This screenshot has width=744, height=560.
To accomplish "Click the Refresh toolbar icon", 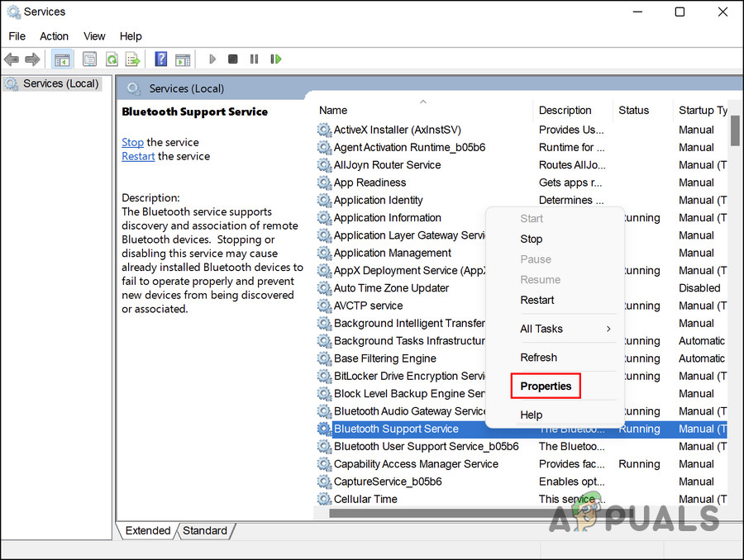I will pyautogui.click(x=112, y=59).
